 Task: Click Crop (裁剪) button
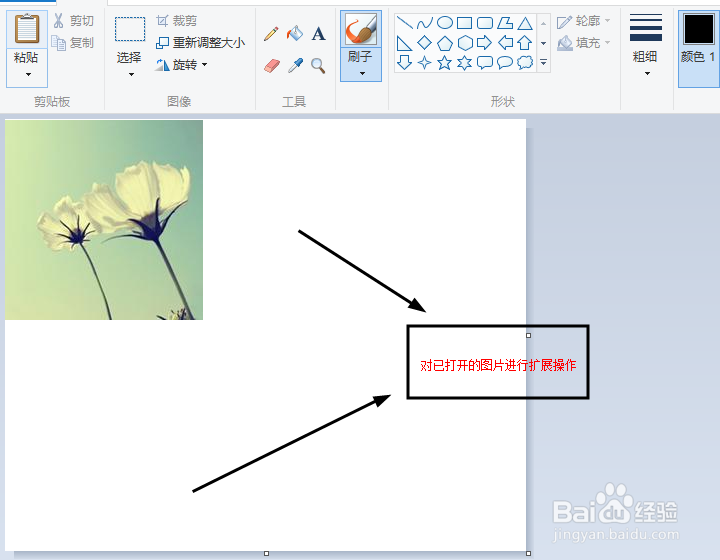pos(176,21)
